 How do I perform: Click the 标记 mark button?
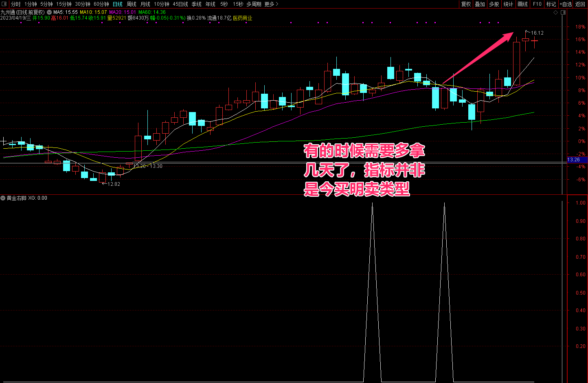pos(551,4)
